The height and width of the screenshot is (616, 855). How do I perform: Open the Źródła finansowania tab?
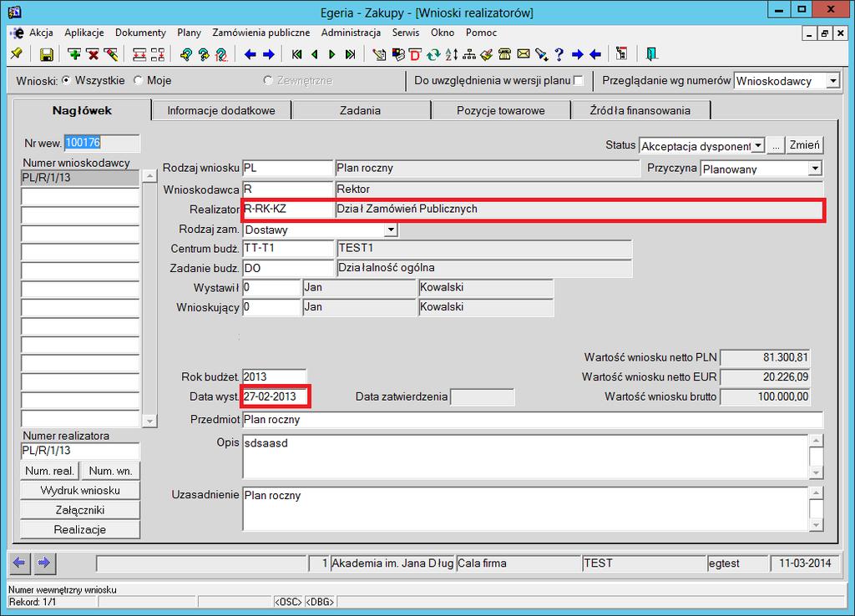[640, 111]
